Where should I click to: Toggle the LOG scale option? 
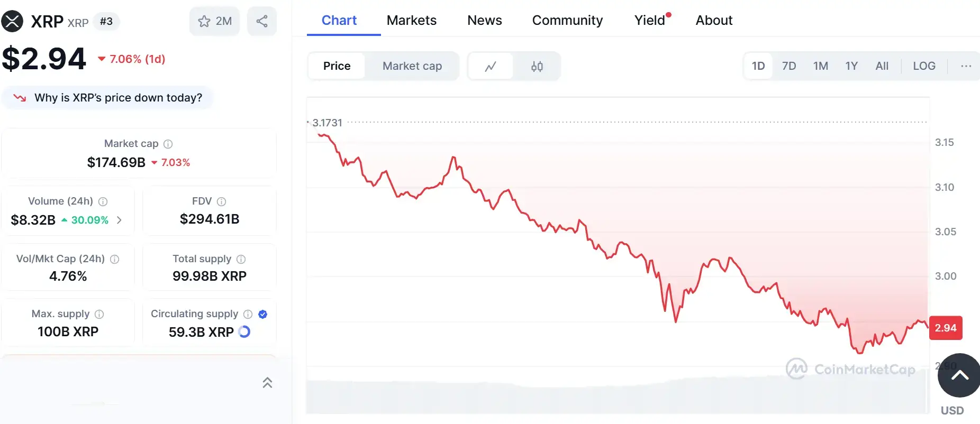click(924, 66)
